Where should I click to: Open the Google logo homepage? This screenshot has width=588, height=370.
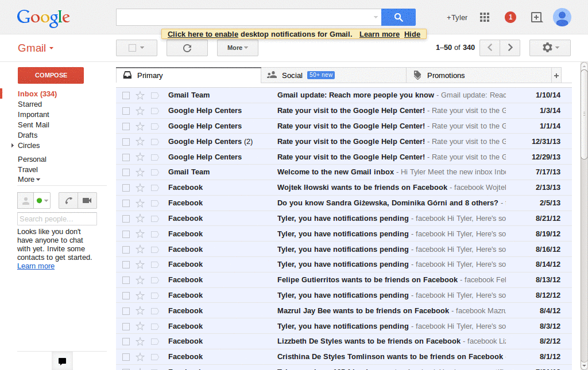tap(44, 18)
